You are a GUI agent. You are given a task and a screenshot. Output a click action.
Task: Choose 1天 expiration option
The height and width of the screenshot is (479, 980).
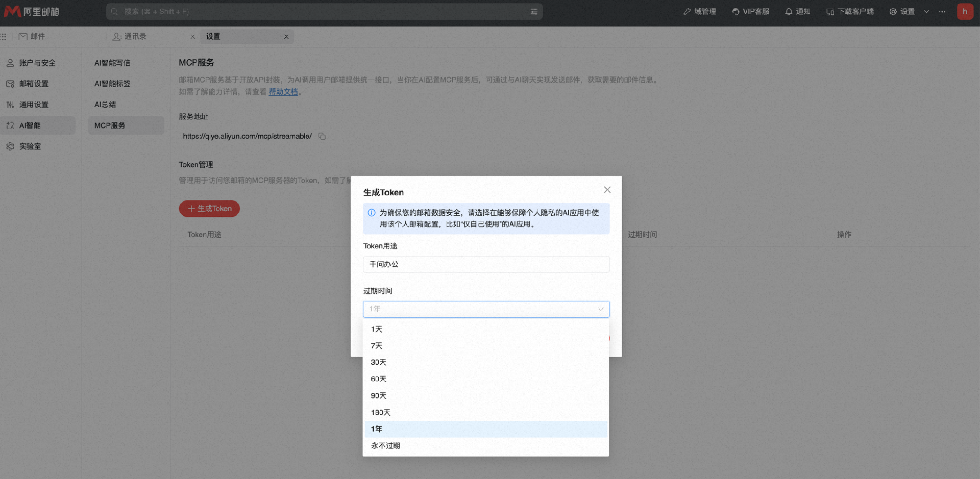click(x=486, y=329)
